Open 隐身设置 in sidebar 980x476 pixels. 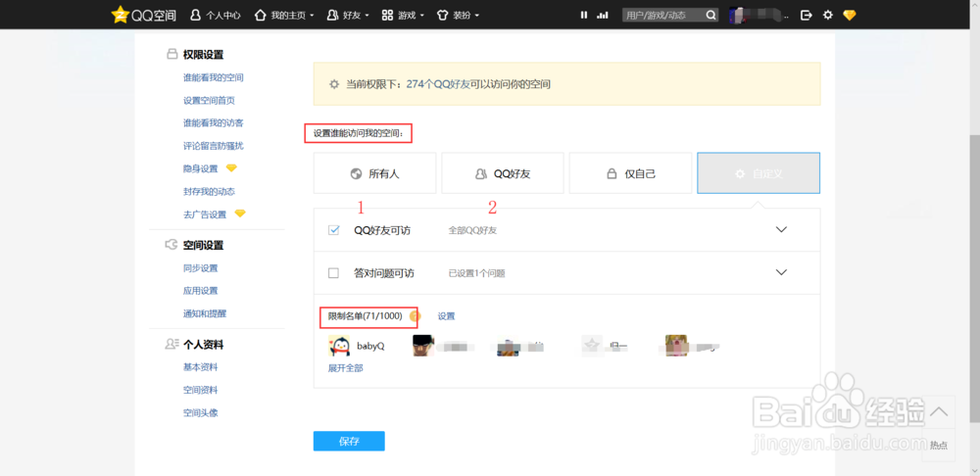point(200,168)
